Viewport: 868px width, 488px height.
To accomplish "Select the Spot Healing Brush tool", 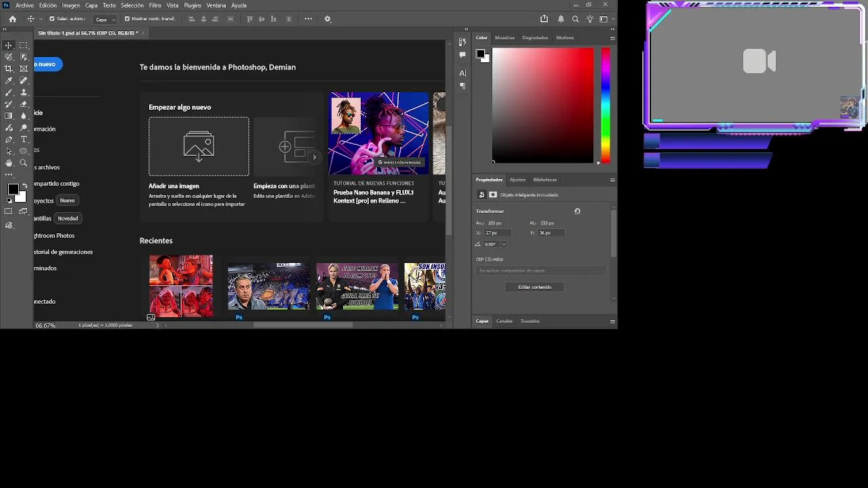I will pos(24,81).
